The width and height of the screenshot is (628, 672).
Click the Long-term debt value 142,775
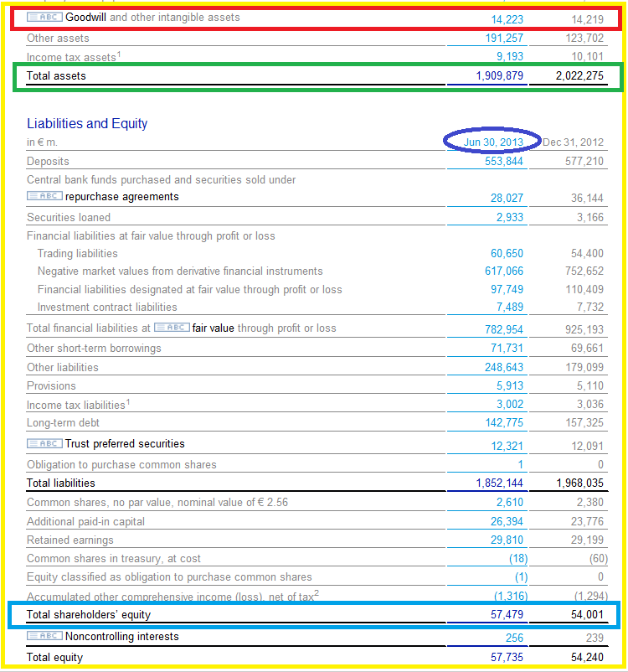coord(504,423)
